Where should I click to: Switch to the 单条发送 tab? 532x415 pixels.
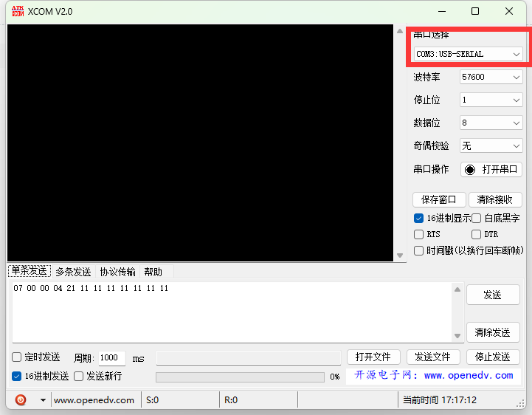[30, 271]
